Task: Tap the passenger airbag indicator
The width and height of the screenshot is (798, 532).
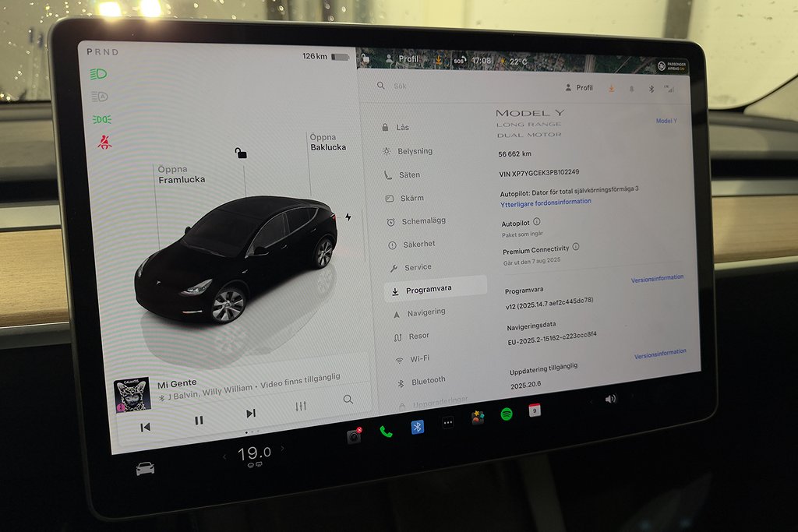Action: click(x=672, y=66)
